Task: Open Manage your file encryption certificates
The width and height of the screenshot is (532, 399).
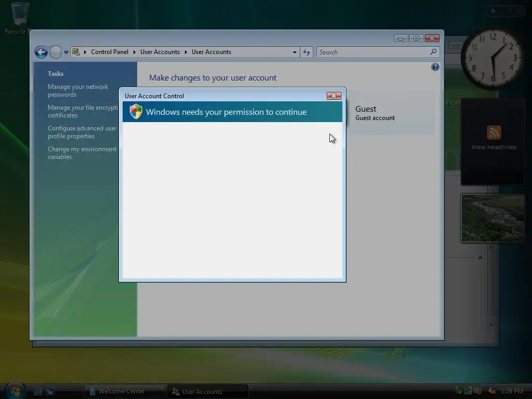Action: click(x=83, y=111)
